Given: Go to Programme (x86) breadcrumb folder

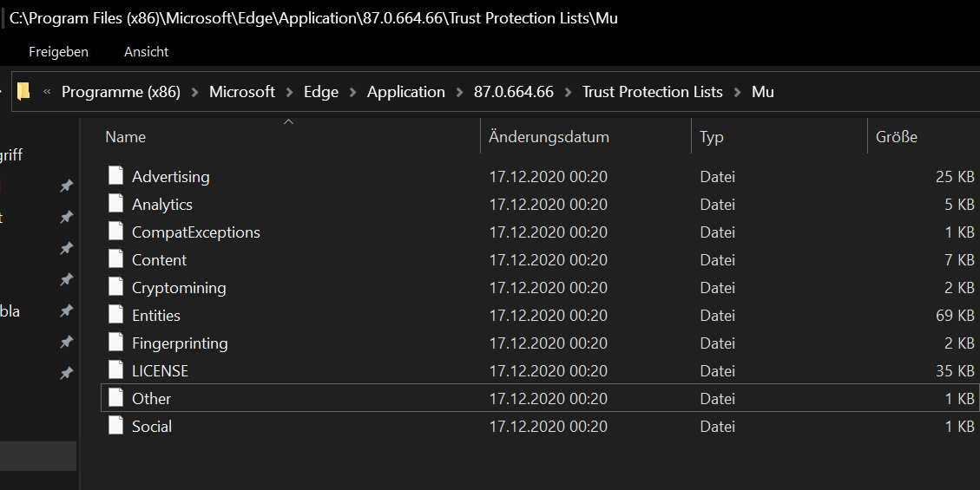Looking at the screenshot, I should [121, 92].
